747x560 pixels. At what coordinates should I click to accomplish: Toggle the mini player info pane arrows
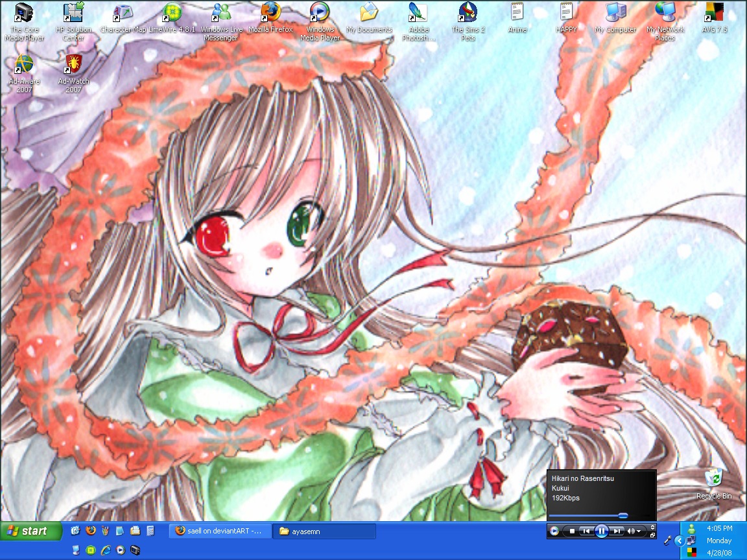click(653, 527)
